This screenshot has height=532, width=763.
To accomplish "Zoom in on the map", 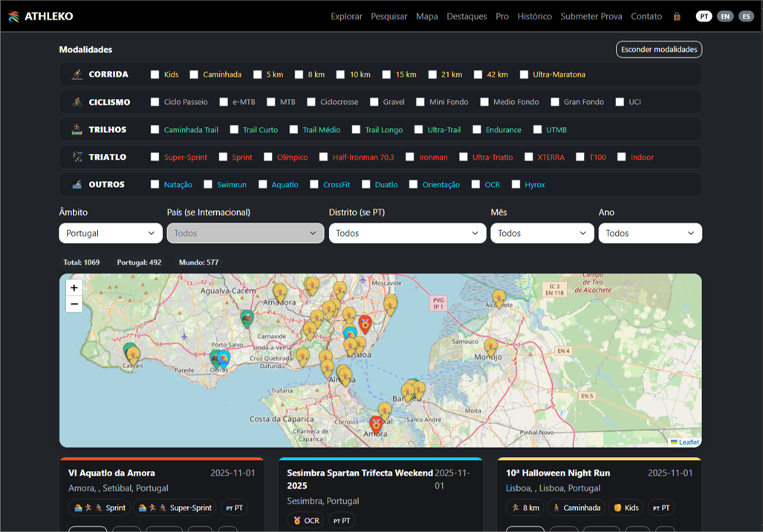I will [74, 288].
